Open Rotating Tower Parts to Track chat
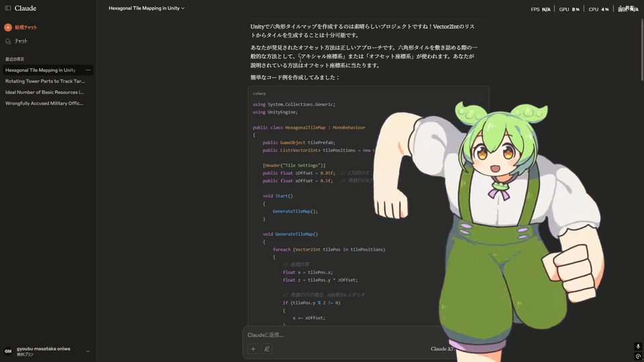The image size is (644, 362). [45, 81]
